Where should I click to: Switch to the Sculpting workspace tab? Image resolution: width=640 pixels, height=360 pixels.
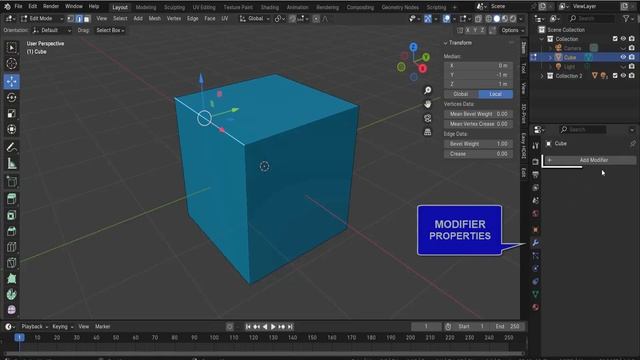tap(174, 7)
